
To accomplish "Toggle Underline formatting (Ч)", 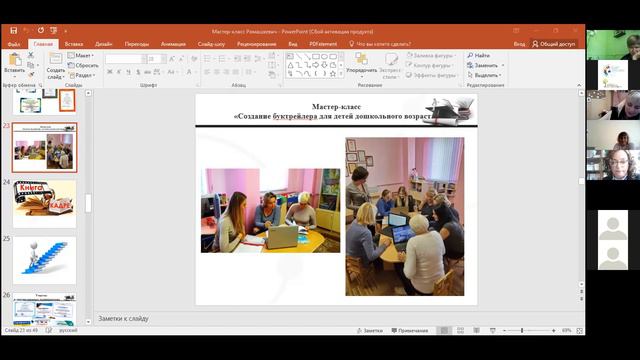I will [x=129, y=72].
